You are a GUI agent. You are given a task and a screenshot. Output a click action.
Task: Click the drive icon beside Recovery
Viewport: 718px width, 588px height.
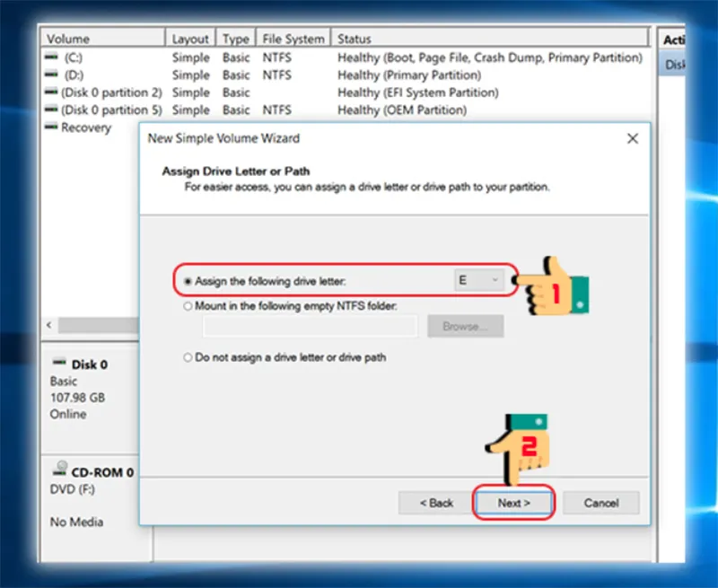pyautogui.click(x=51, y=126)
